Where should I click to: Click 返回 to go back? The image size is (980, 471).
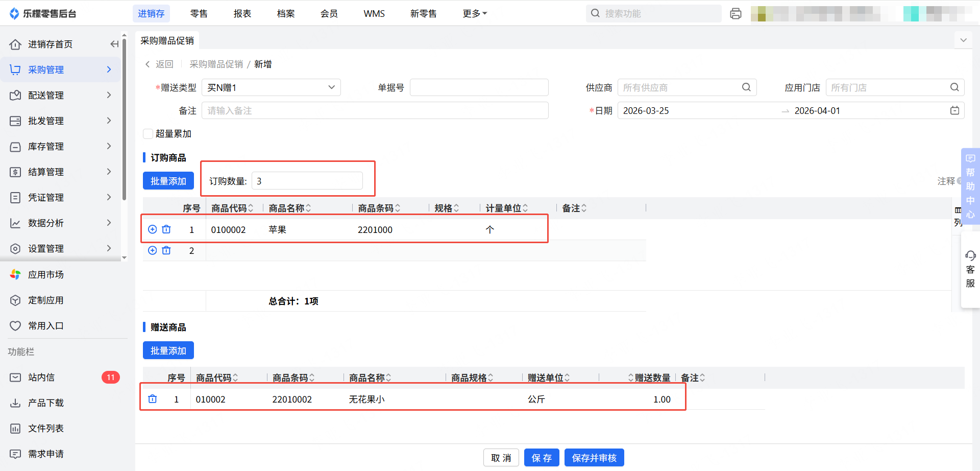(159, 64)
